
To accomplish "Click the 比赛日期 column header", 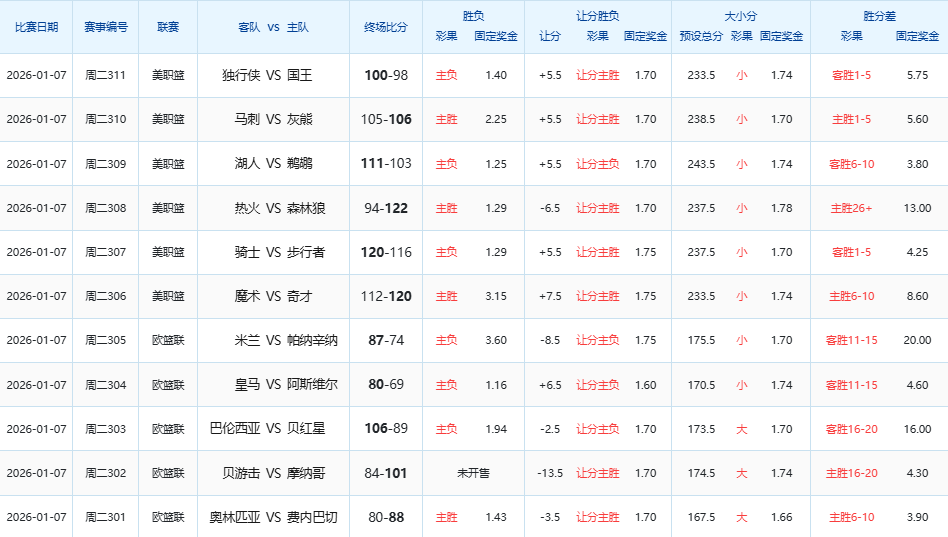I will click(36, 27).
